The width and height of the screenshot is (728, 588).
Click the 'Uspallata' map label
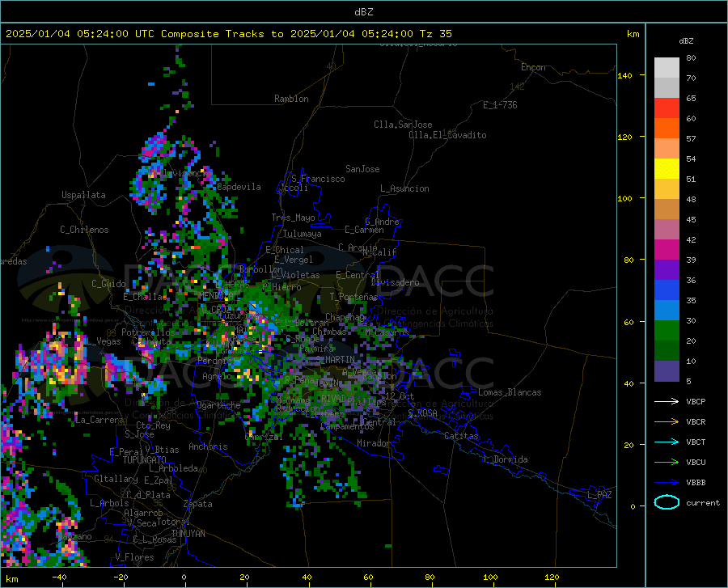coord(83,195)
